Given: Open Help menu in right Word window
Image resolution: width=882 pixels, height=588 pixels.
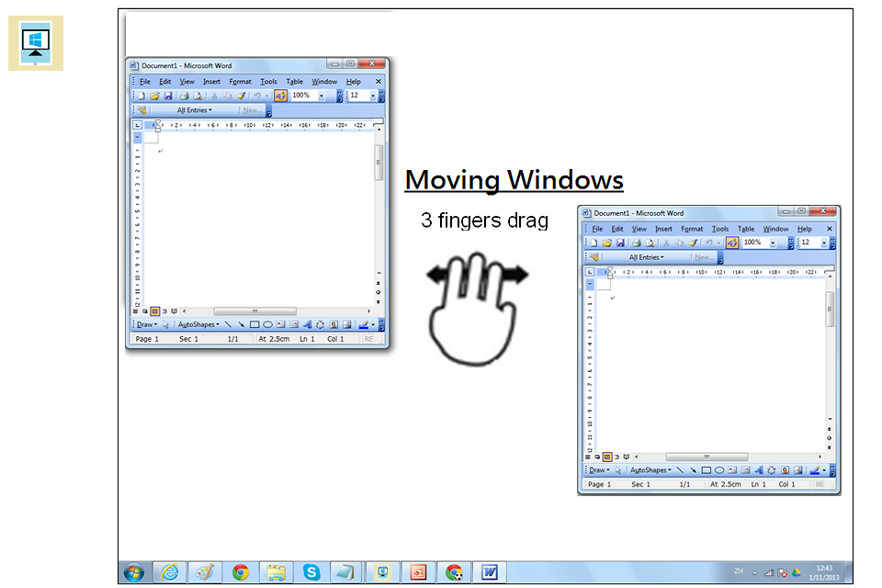Looking at the screenshot, I should pyautogui.click(x=805, y=229).
